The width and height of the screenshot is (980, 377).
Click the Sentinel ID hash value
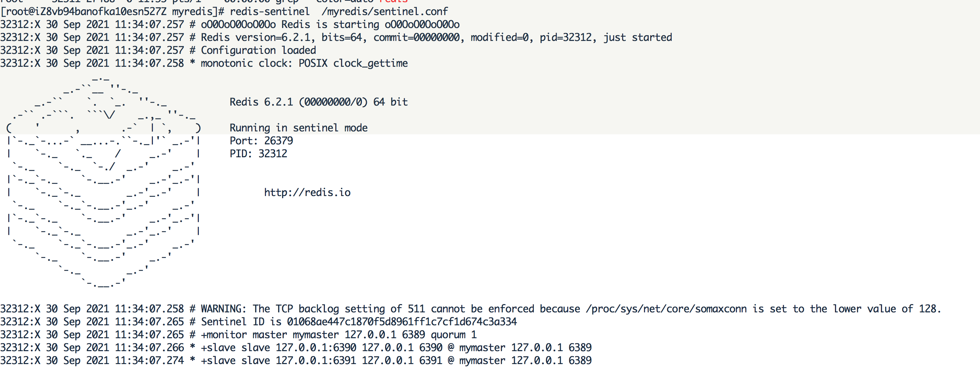click(402, 322)
